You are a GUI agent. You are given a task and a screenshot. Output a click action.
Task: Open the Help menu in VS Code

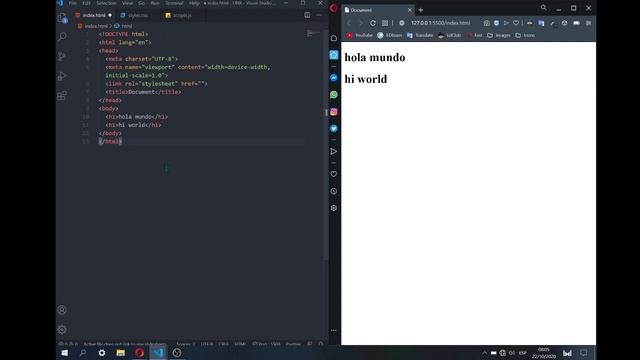tap(194, 3)
